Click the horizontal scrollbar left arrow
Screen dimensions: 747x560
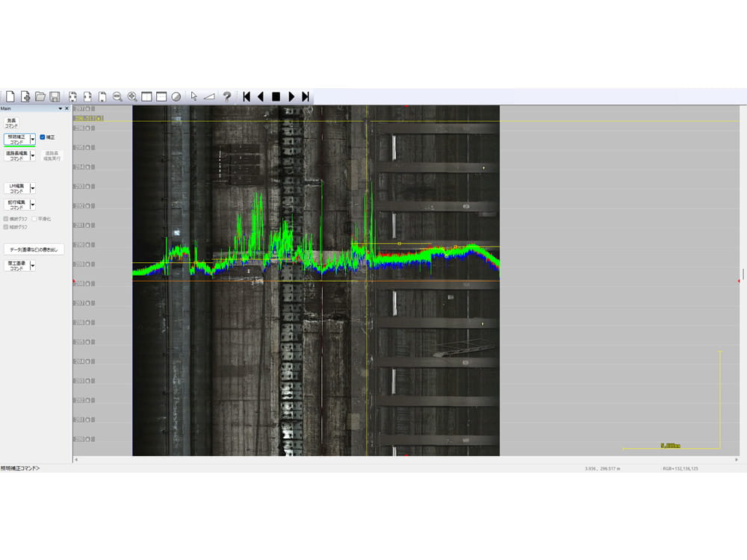point(76,460)
